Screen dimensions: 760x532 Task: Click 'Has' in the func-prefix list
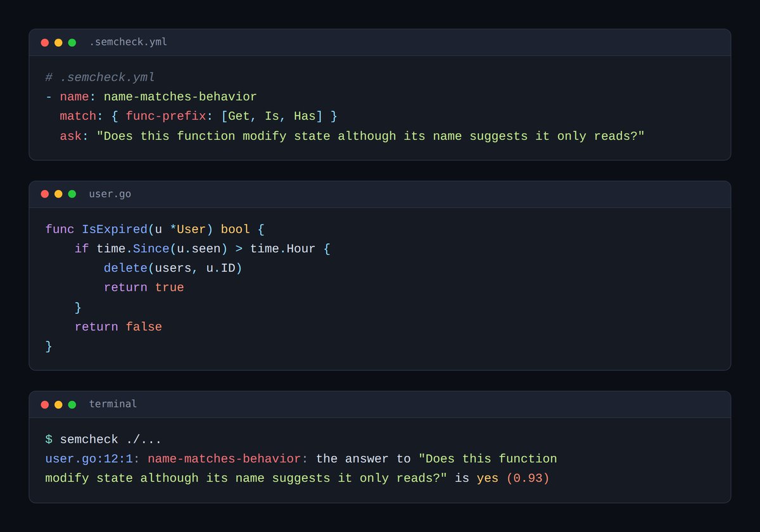pos(305,117)
